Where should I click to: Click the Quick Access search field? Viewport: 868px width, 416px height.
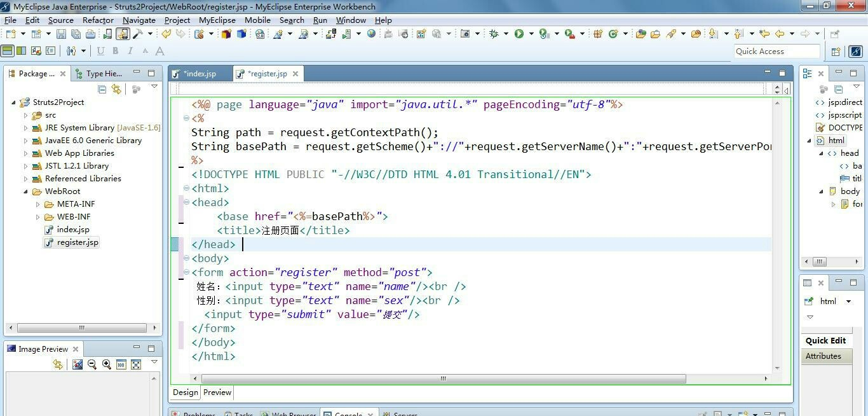tap(776, 52)
